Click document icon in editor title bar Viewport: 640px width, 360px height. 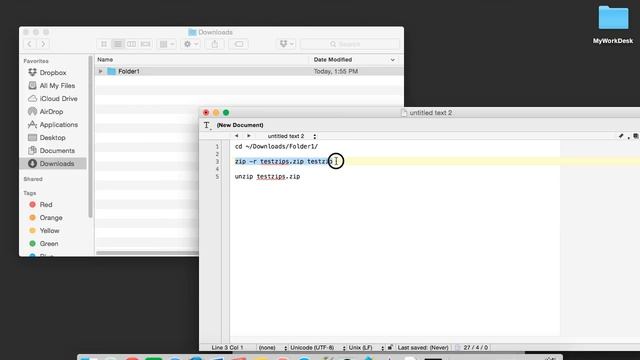point(404,113)
